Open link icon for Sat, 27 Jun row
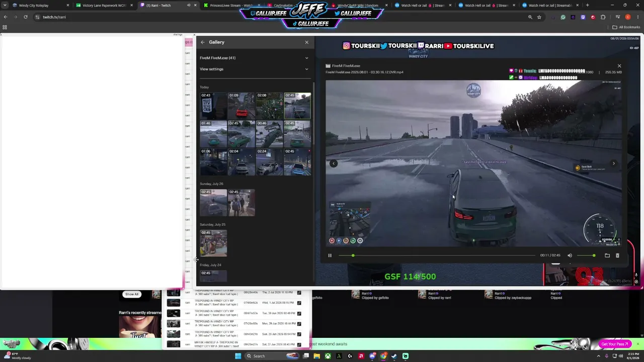The width and height of the screenshot is (644, 362). tap(299, 344)
